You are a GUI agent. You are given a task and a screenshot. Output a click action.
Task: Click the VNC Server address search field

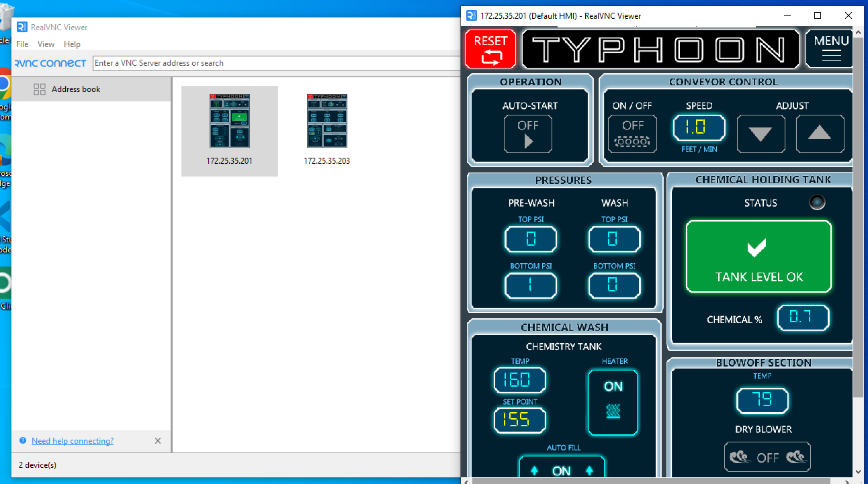click(275, 63)
